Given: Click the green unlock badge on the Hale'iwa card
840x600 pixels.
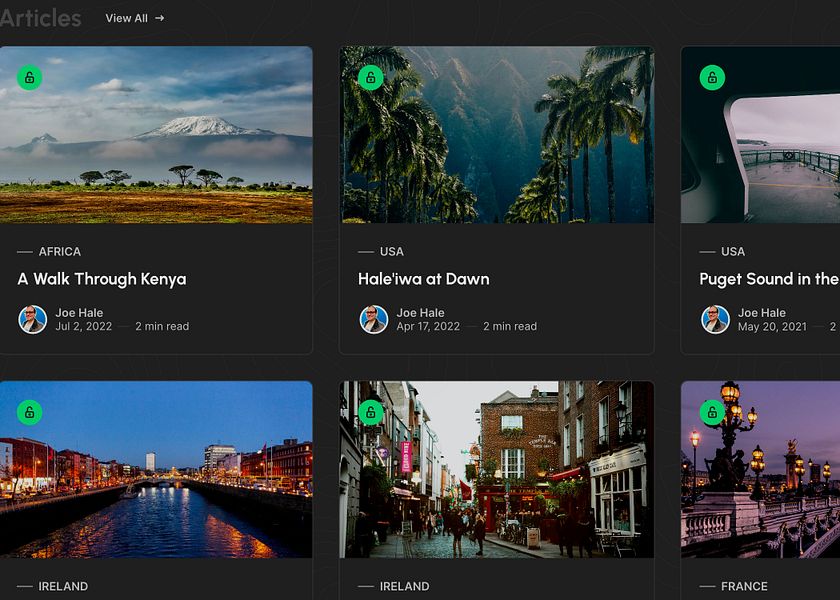Looking at the screenshot, I should click(371, 78).
